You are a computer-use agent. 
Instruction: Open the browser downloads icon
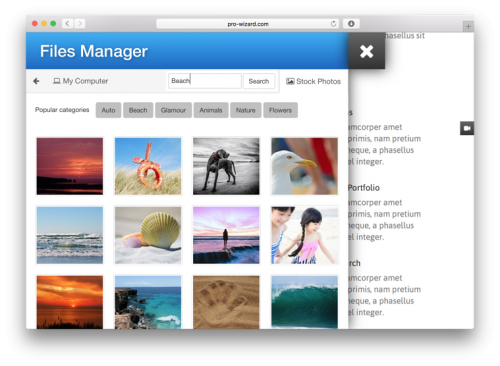pyautogui.click(x=351, y=24)
